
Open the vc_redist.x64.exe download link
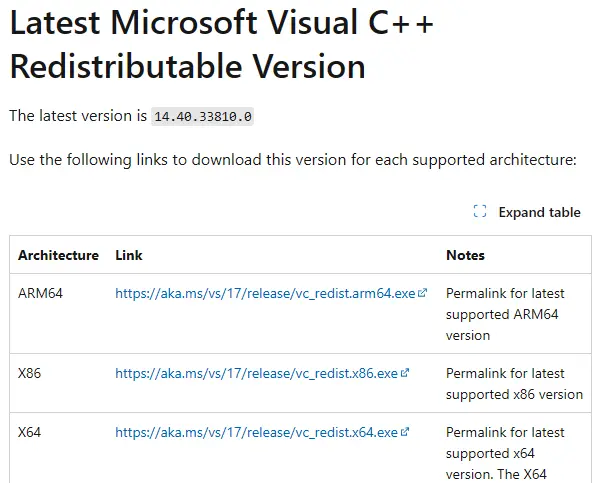pos(256,433)
